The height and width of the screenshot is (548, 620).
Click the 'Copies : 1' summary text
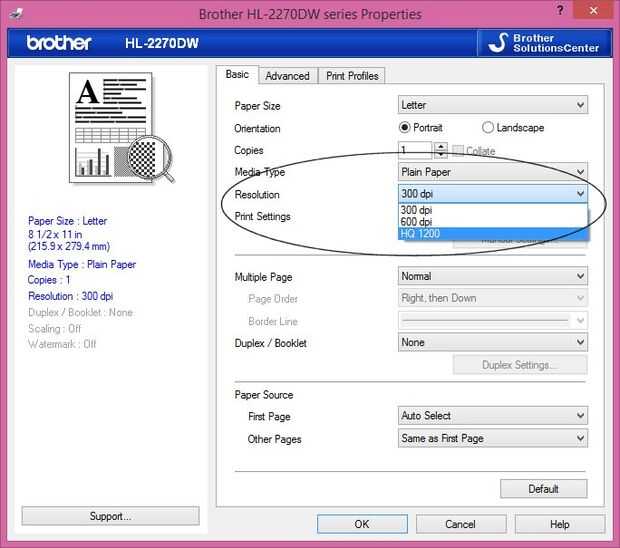49,280
